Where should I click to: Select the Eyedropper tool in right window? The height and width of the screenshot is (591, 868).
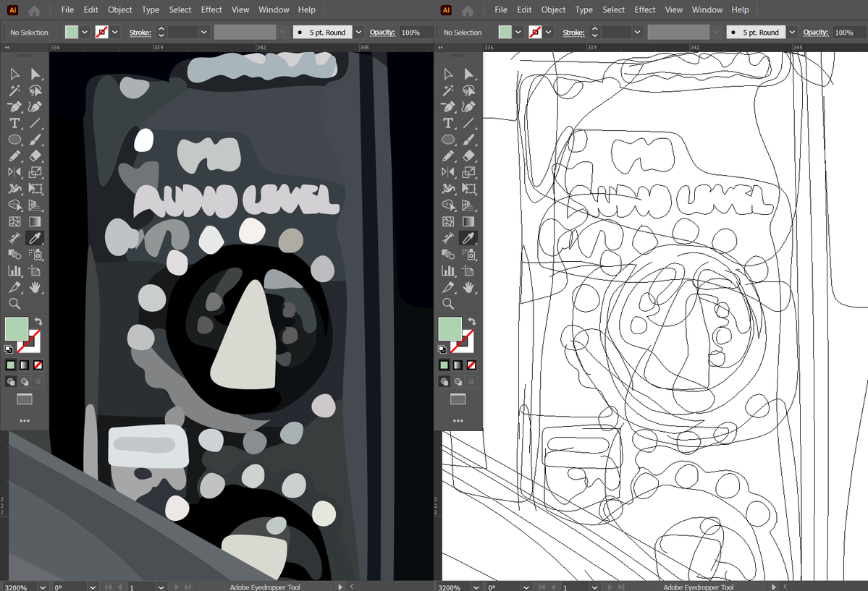(x=469, y=238)
